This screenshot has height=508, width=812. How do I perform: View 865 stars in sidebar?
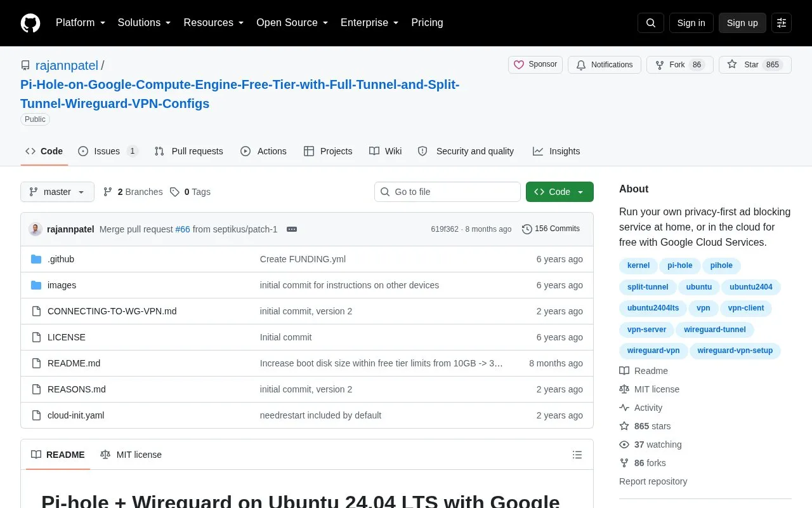pos(645,426)
